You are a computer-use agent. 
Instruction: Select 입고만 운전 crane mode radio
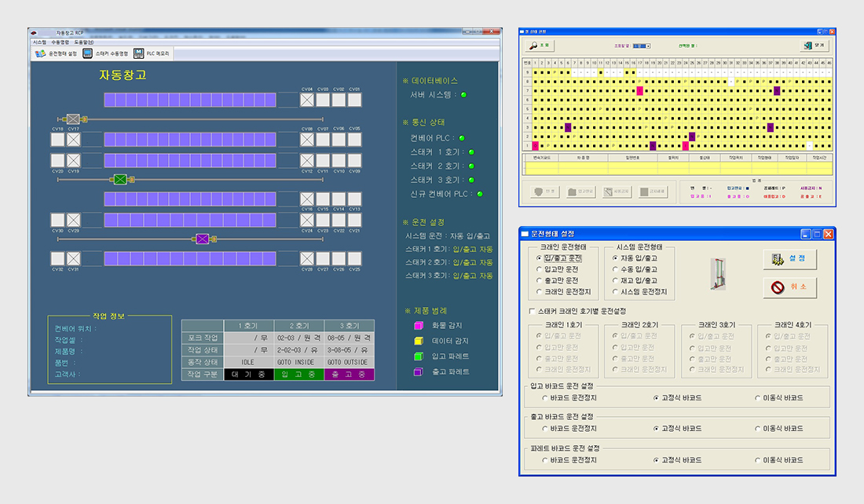[539, 269]
